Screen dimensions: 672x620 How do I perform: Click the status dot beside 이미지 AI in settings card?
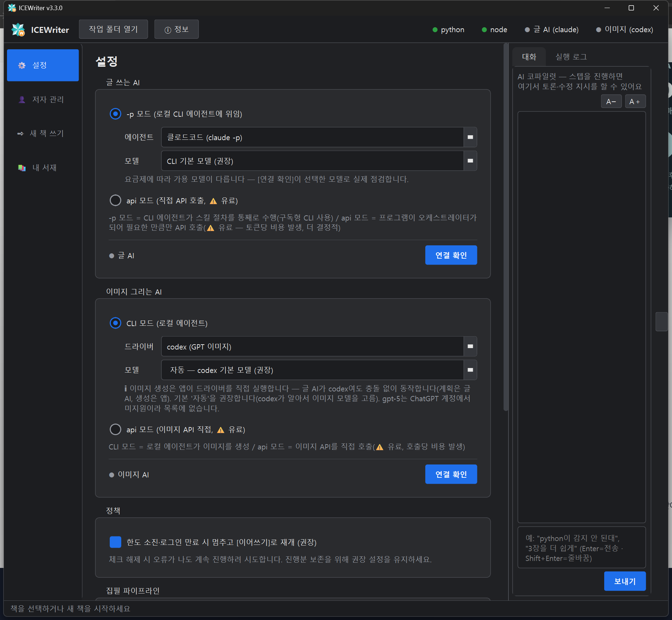pyautogui.click(x=112, y=475)
